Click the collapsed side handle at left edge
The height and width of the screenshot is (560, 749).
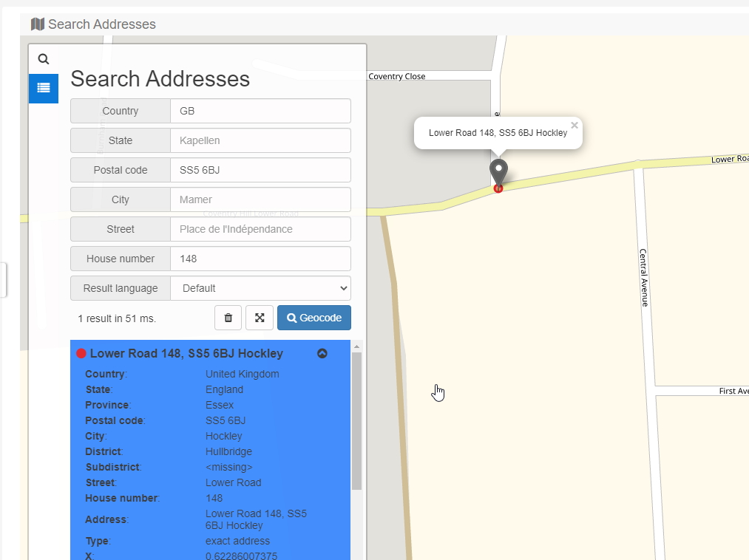pos(3,280)
